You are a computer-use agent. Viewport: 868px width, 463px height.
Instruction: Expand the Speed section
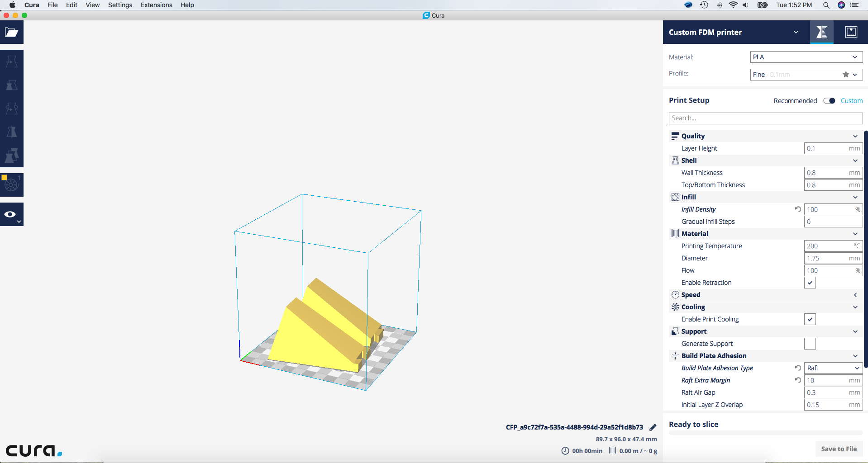point(855,295)
